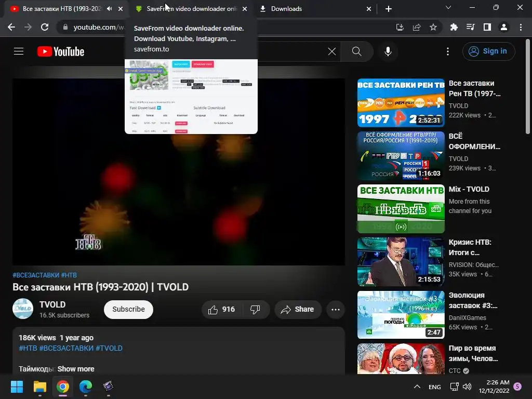Open the Кризис НТВ: Итоги video title
This screenshot has height=399, width=532.
[470, 247]
